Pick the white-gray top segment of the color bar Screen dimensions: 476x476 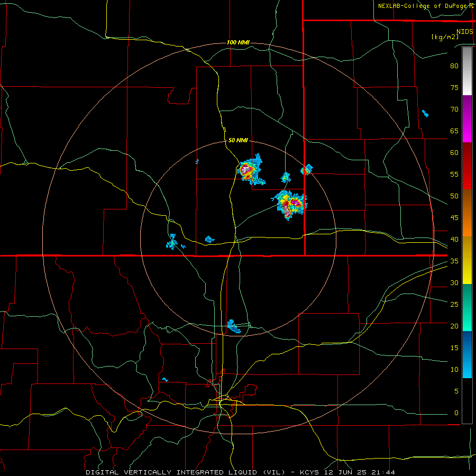pyautogui.click(x=467, y=71)
